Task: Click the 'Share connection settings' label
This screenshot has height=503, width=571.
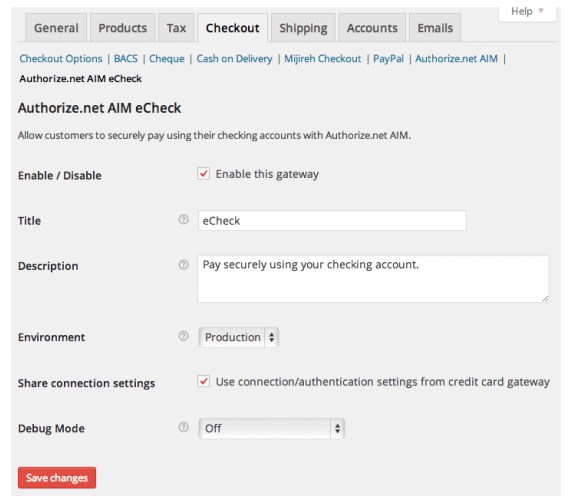Action: coord(87,383)
